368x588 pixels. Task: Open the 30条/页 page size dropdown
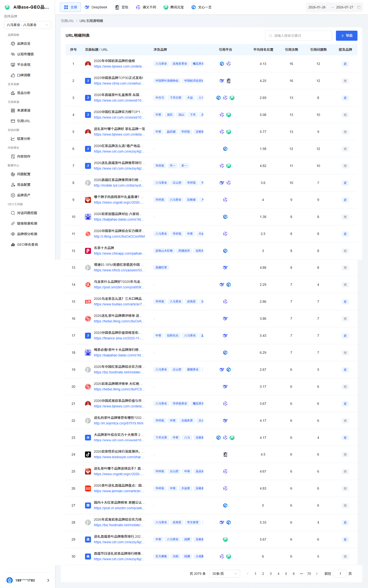tap(225, 574)
